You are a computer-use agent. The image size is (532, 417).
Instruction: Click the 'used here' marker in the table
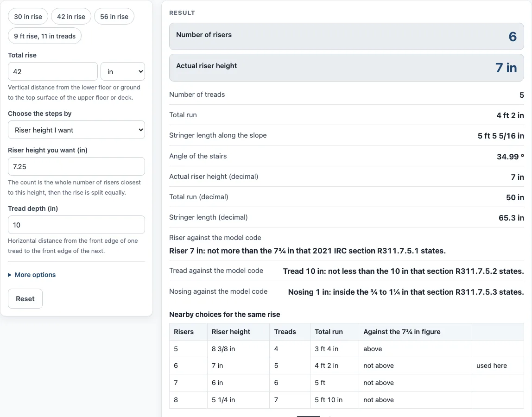pos(492,366)
